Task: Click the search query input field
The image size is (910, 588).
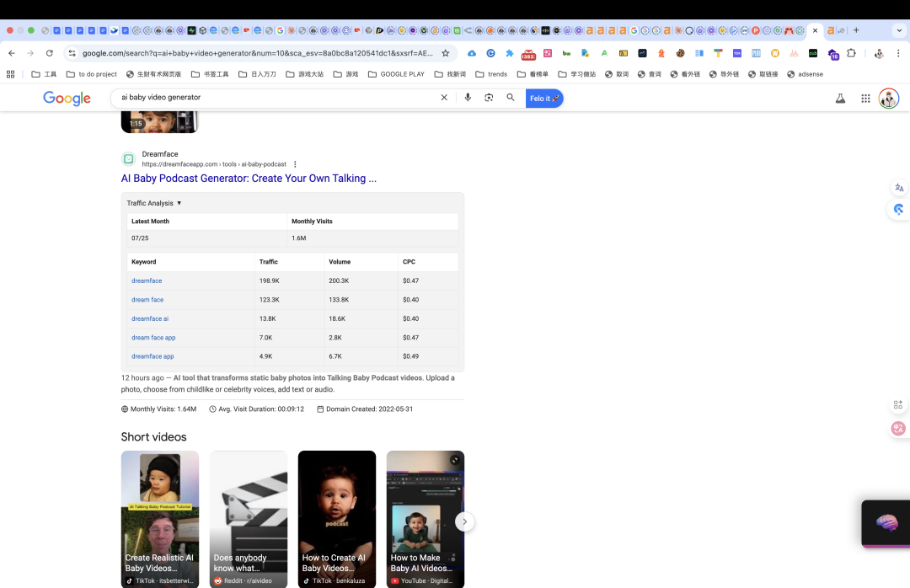Action: pos(276,98)
